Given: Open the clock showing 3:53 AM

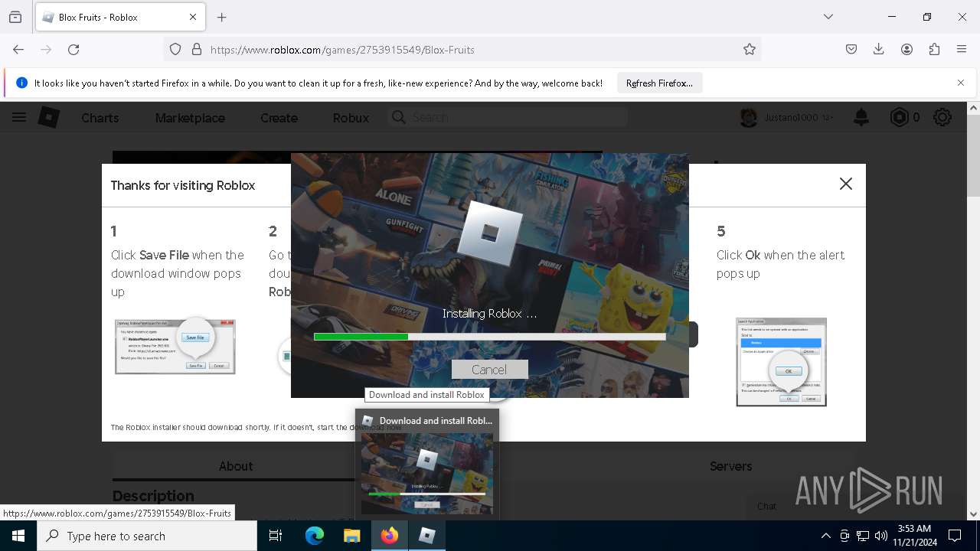Looking at the screenshot, I should [914, 536].
